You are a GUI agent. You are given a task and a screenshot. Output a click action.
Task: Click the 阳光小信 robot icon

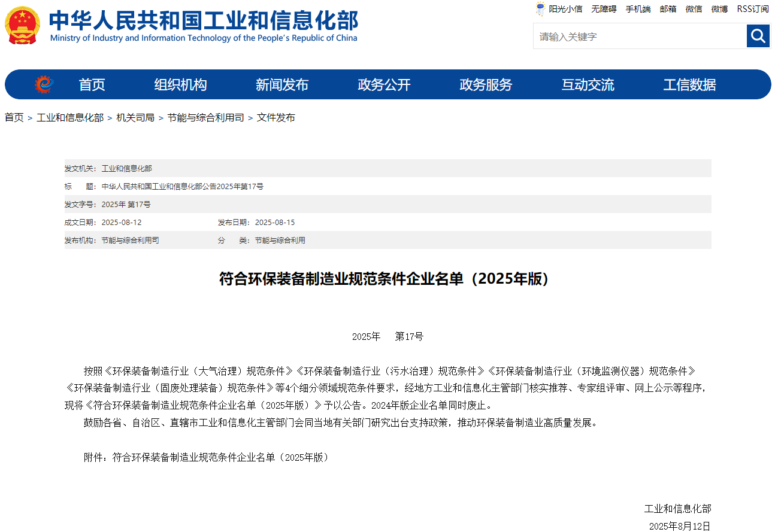tap(540, 9)
